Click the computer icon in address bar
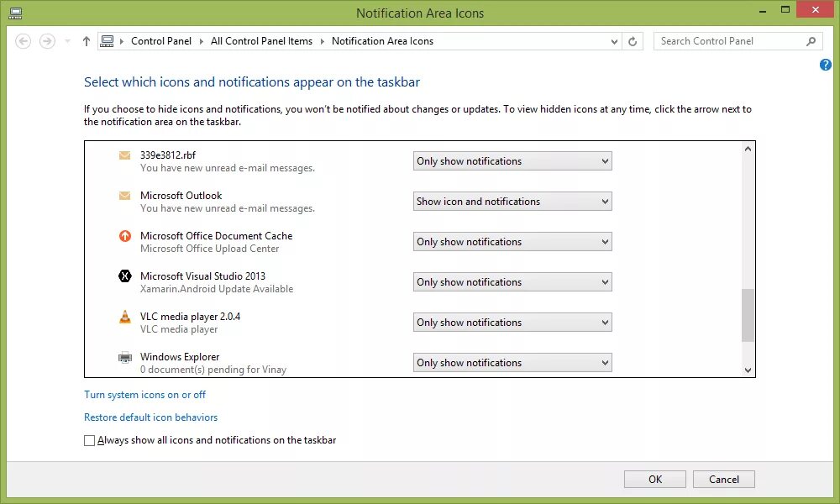Image resolution: width=840 pixels, height=504 pixels. [x=108, y=41]
